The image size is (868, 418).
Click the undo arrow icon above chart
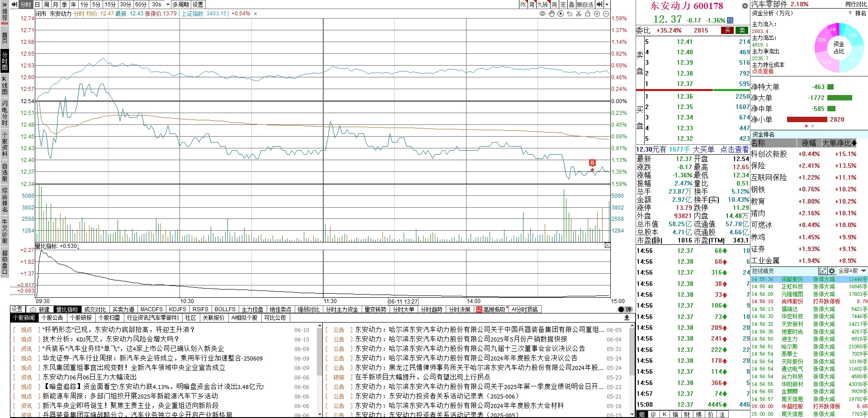(x=570, y=14)
